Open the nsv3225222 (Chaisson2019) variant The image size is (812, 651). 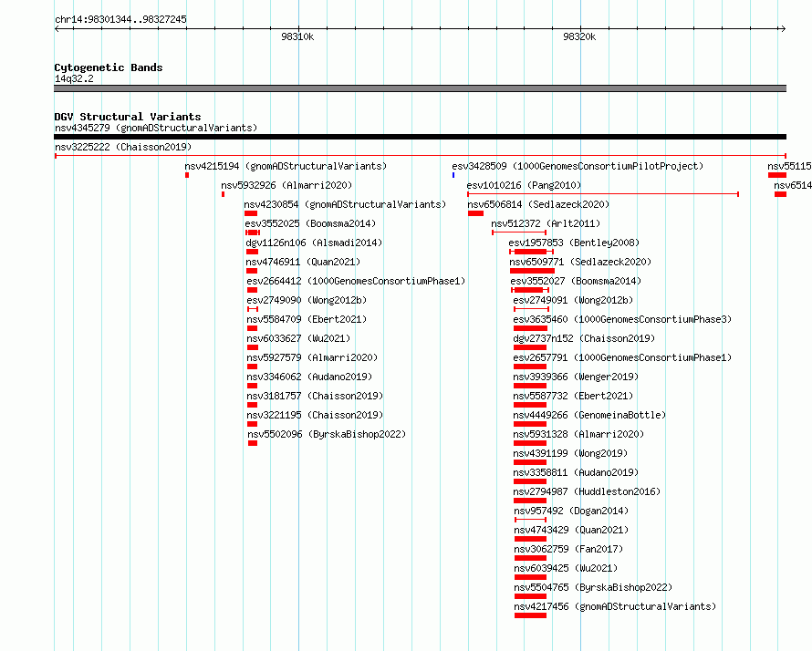123,147
